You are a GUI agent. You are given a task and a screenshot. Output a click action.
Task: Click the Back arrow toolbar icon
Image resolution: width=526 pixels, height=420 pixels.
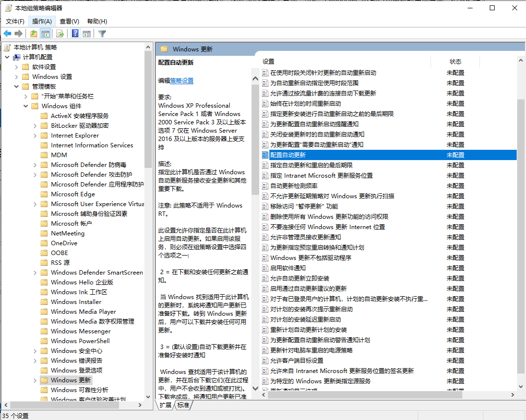point(7,33)
